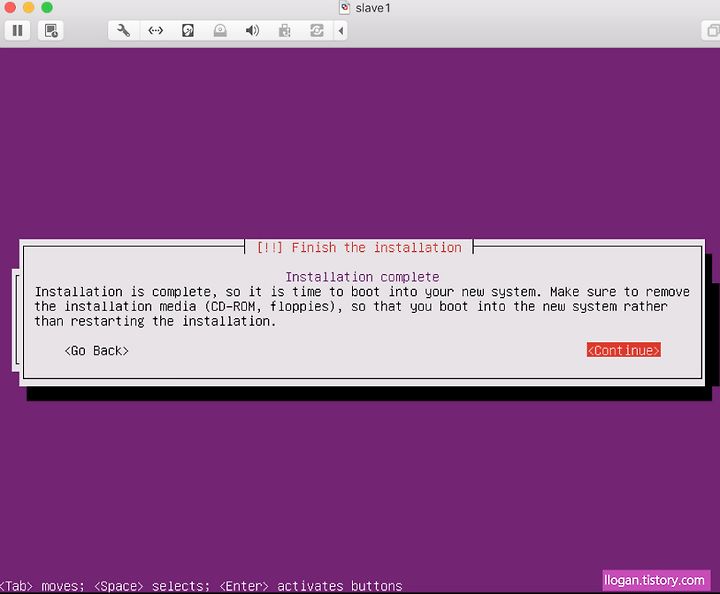The width and height of the screenshot is (720, 594).
Task: Open the hard disk device icon
Action: [188, 31]
